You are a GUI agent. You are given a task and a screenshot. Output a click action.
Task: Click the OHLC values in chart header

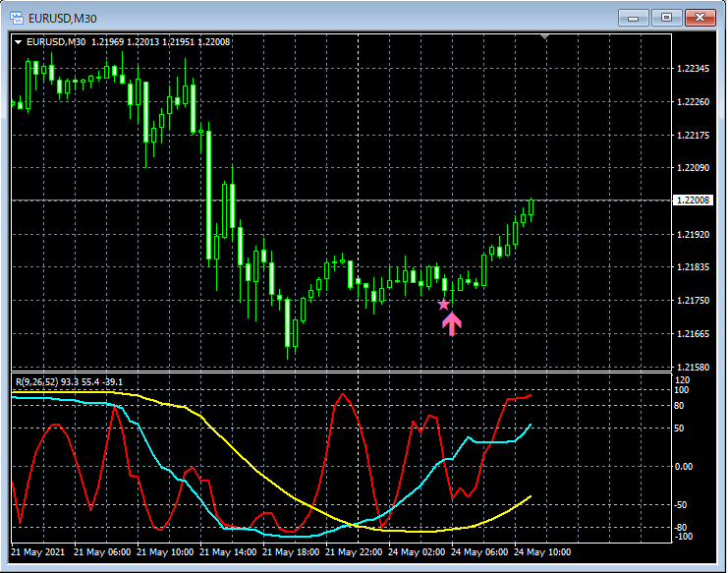tap(160, 42)
